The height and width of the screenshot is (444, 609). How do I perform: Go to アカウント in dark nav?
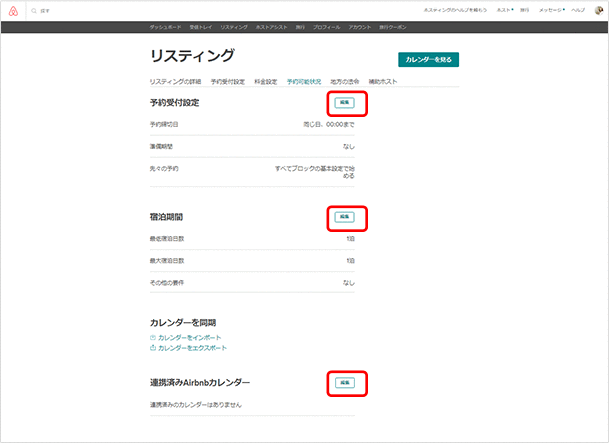coord(360,27)
